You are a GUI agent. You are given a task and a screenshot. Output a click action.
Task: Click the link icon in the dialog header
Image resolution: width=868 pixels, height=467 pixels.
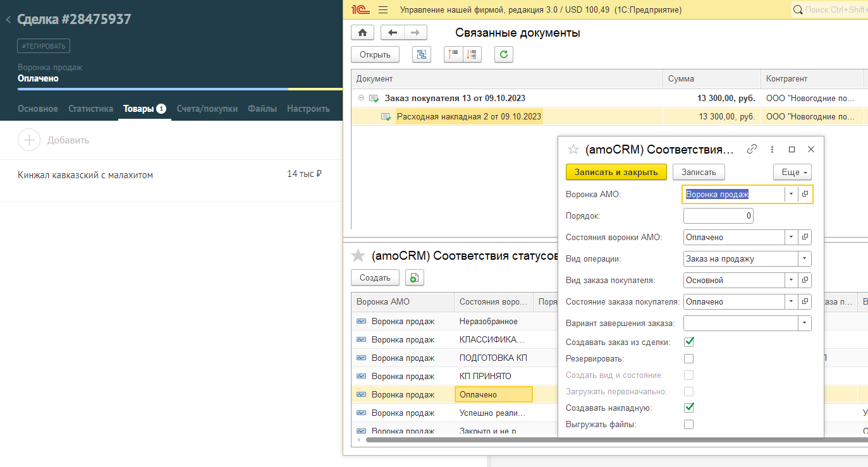click(752, 150)
